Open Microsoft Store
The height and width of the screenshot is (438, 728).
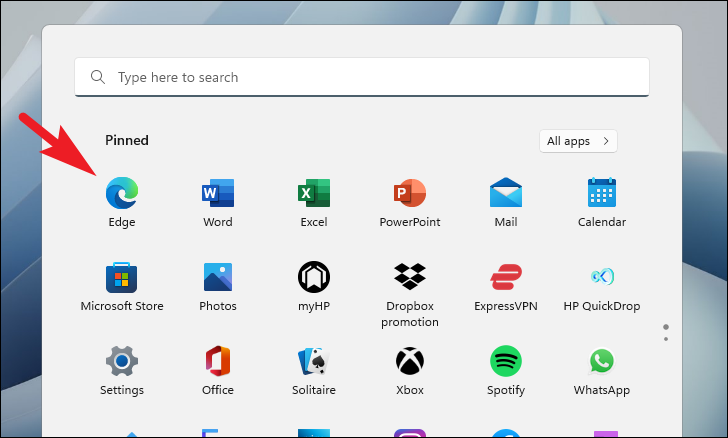(x=122, y=277)
